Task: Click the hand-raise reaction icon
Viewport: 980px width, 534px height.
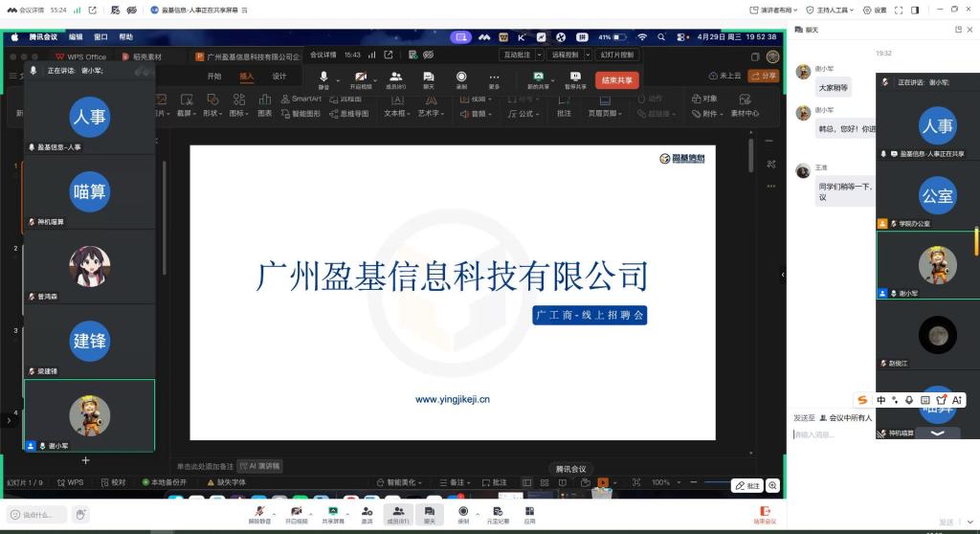Action: (x=80, y=515)
